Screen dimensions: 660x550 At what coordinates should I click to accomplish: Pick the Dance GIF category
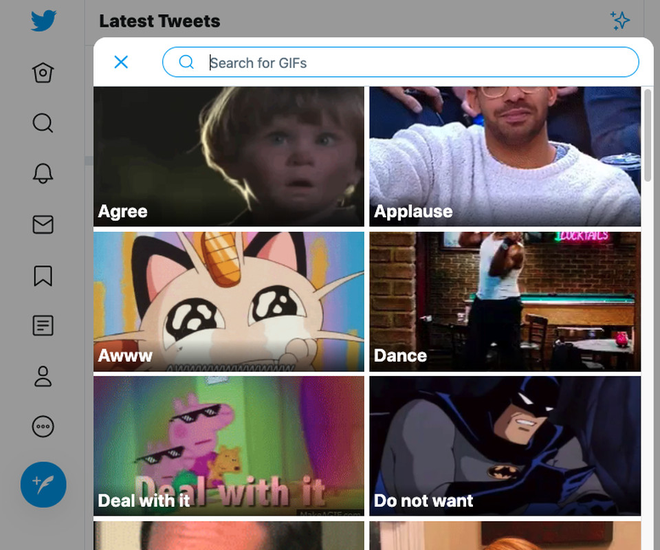pos(504,301)
